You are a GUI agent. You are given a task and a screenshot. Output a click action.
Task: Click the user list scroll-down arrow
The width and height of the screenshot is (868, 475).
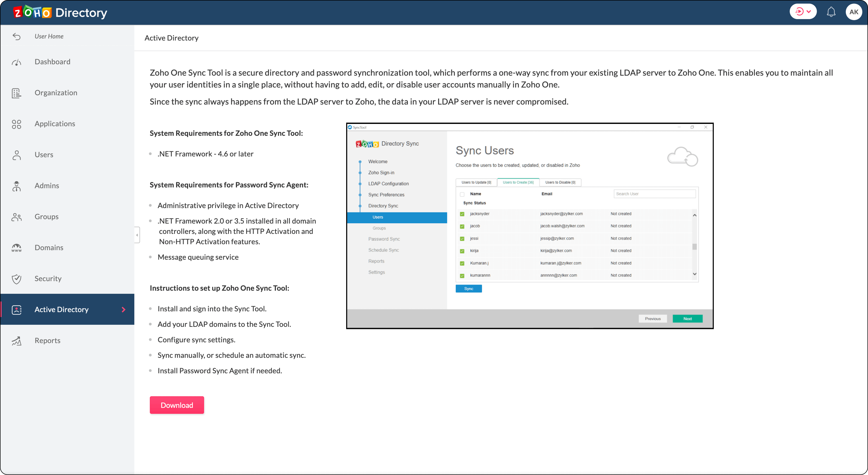(695, 274)
